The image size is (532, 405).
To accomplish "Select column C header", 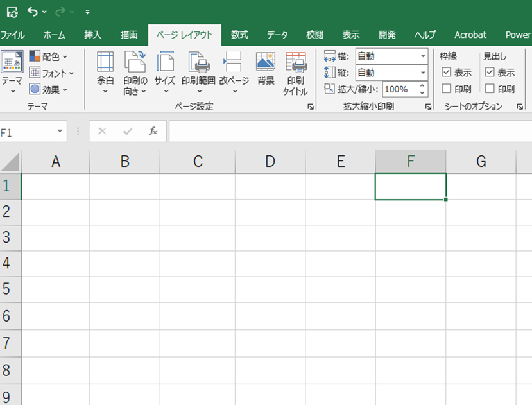I will pyautogui.click(x=198, y=162).
